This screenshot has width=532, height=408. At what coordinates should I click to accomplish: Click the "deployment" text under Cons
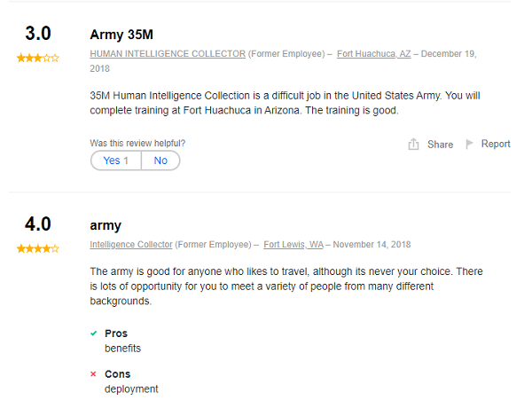(x=131, y=389)
